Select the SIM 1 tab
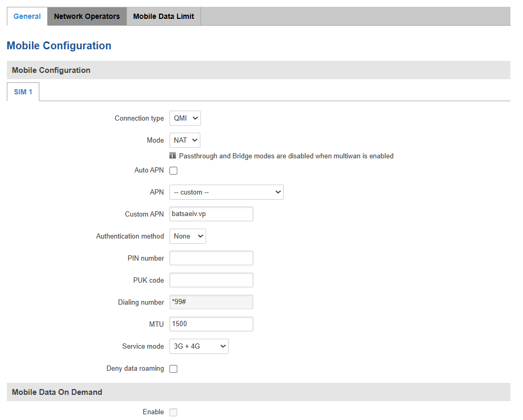 click(x=23, y=92)
